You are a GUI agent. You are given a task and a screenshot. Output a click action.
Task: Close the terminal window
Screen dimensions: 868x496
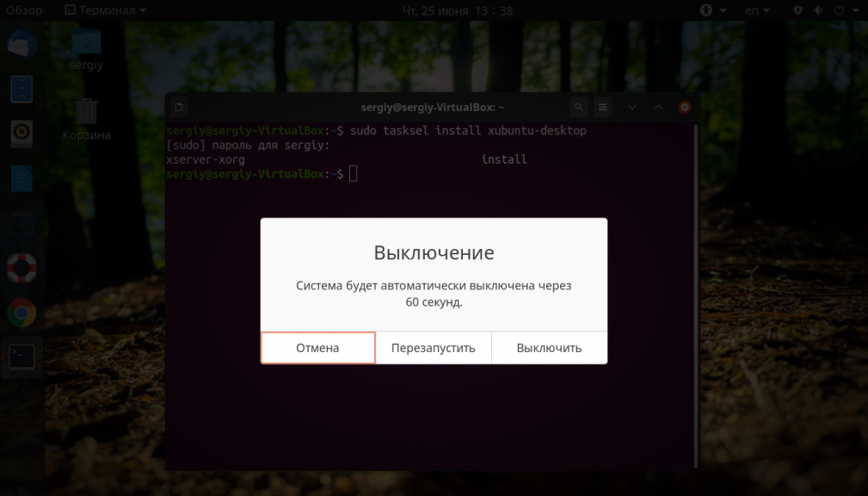tap(685, 107)
